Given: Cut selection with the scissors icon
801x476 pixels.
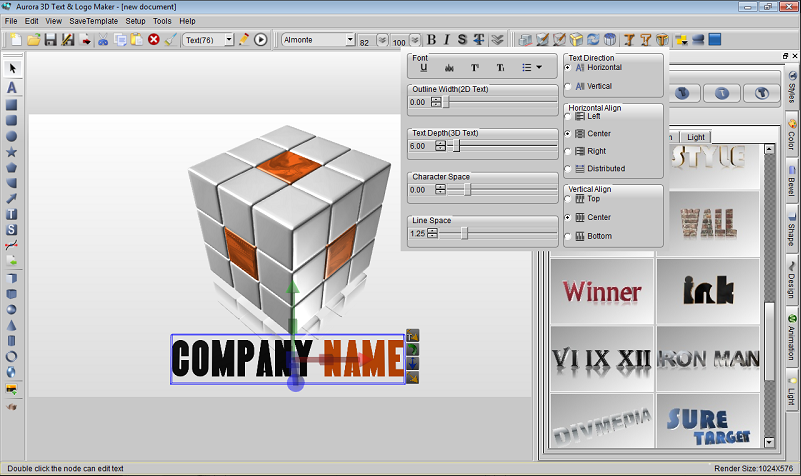Looking at the screenshot, I should [103, 40].
